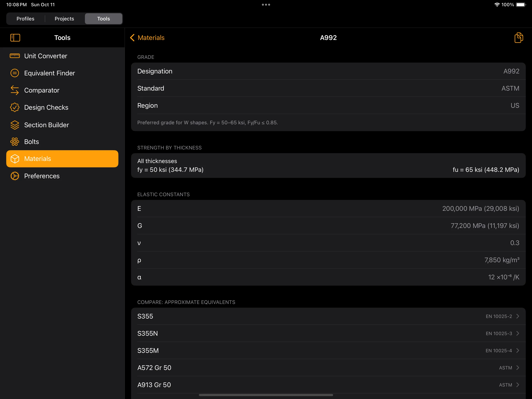Open S355N equivalent chevron
Screen dimensions: 532x399
[518, 333]
